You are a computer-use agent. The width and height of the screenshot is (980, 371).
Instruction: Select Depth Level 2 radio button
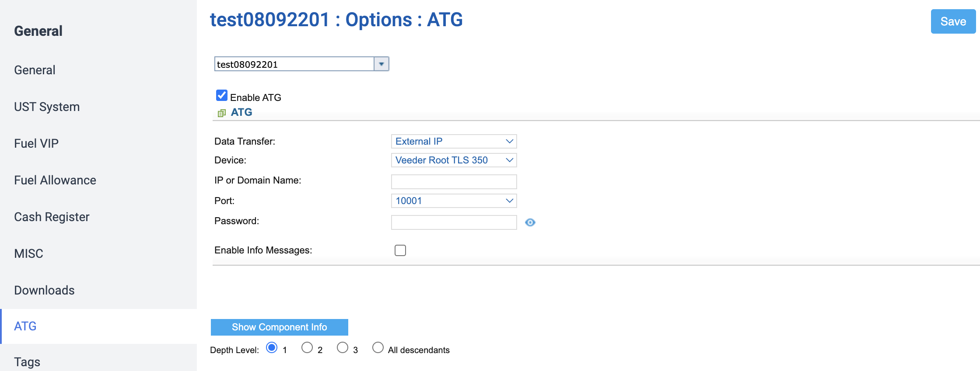point(307,347)
